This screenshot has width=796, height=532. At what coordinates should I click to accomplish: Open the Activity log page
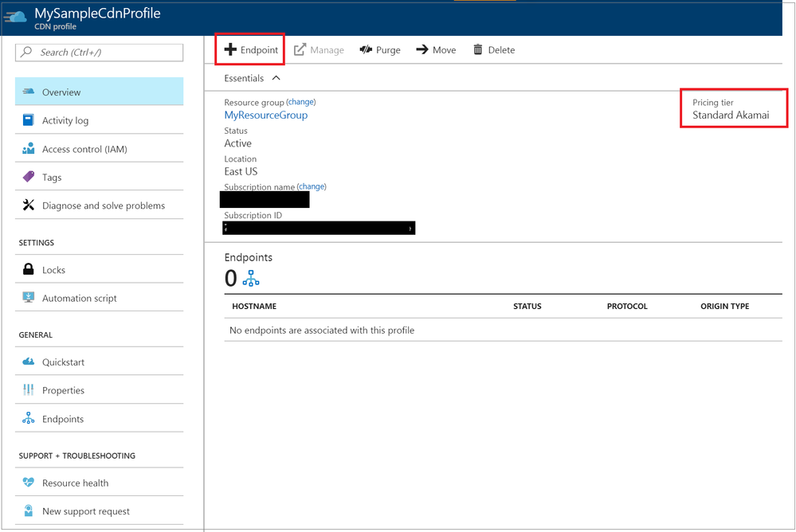point(99,119)
